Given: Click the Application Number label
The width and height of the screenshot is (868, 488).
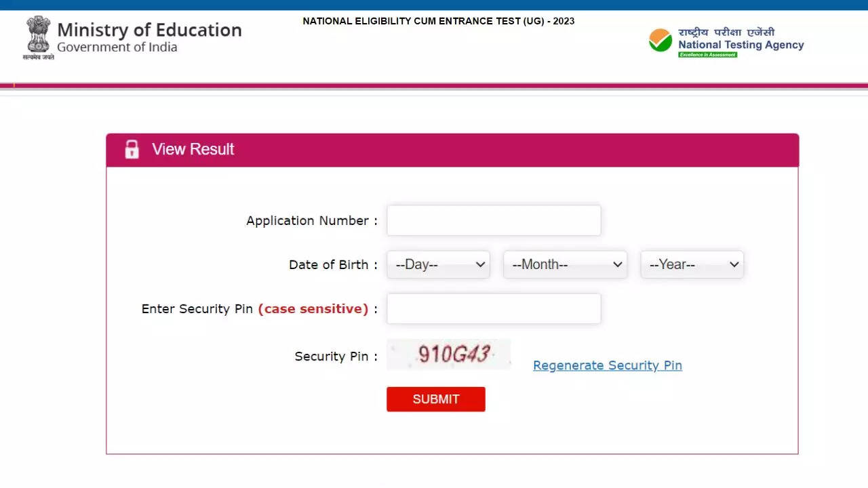Looking at the screenshot, I should point(307,221).
